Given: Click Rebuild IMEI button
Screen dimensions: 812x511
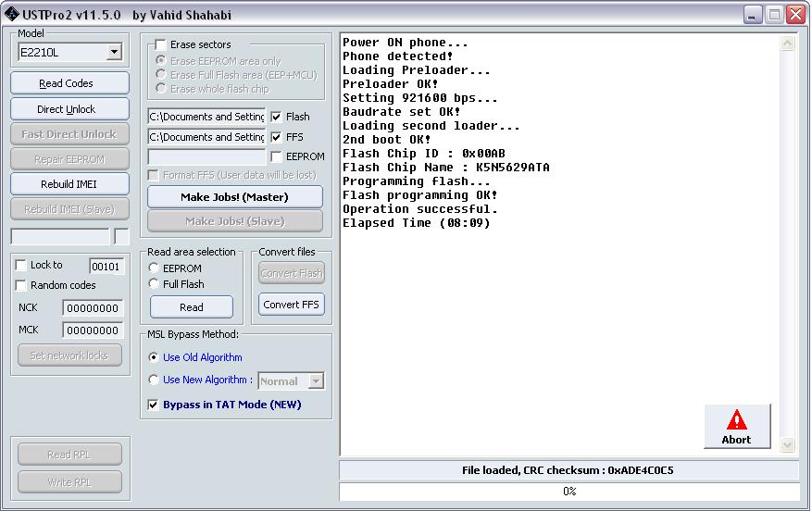Looking at the screenshot, I should tap(69, 184).
